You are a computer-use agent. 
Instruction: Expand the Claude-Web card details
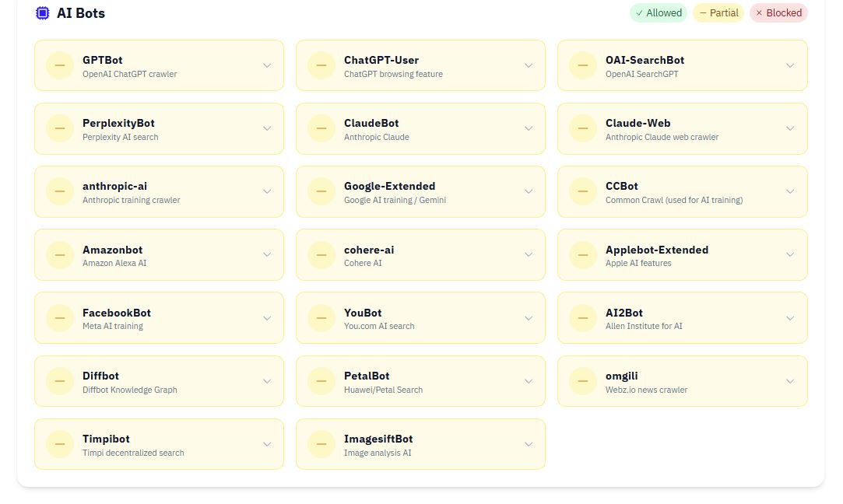pyautogui.click(x=790, y=128)
